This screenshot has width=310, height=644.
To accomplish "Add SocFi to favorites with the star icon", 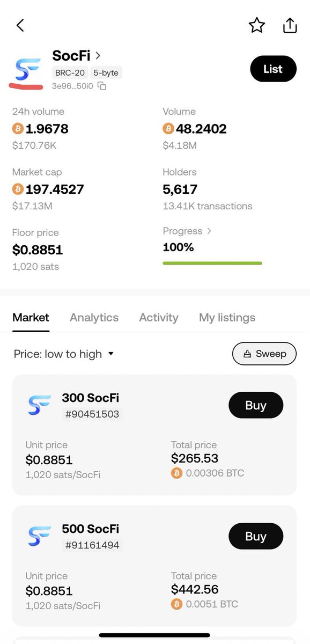I will tap(257, 25).
